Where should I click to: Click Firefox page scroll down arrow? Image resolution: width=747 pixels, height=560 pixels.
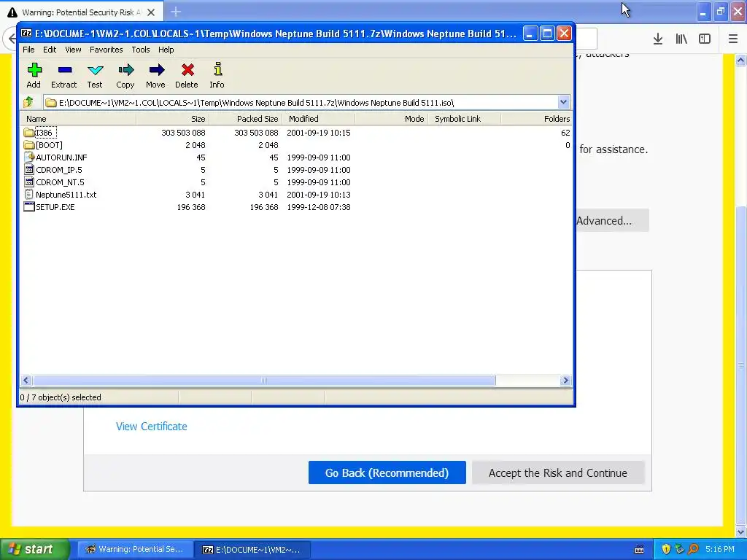(x=740, y=532)
